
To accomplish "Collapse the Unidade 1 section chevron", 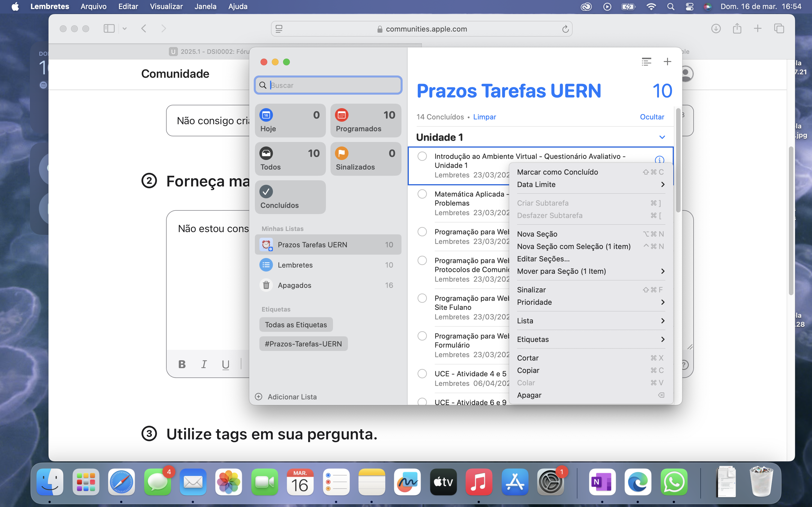I will pos(662,137).
